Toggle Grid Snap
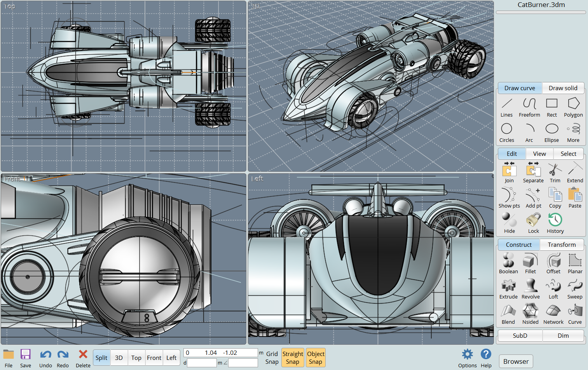This screenshot has width=588, height=370. 272,358
